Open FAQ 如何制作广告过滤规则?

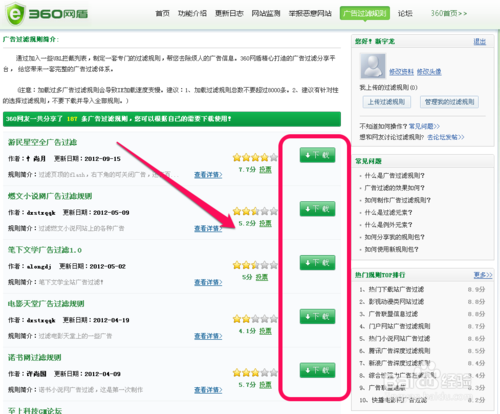[397, 200]
